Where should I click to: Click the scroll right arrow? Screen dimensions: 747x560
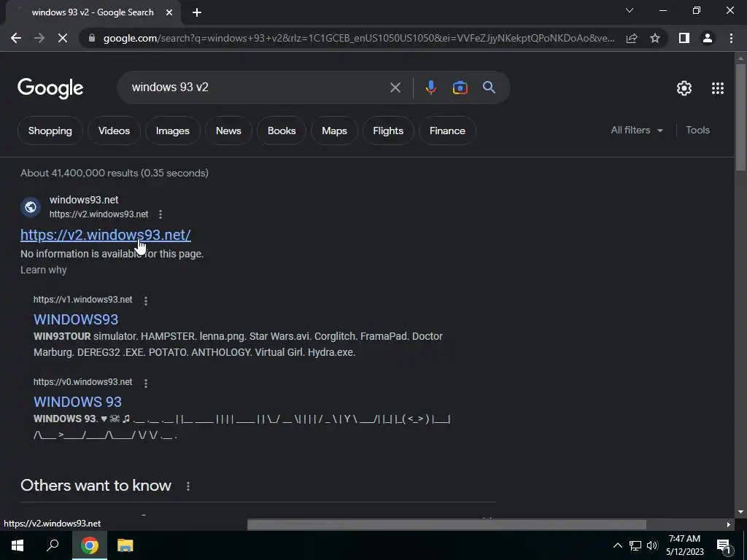[x=729, y=525]
